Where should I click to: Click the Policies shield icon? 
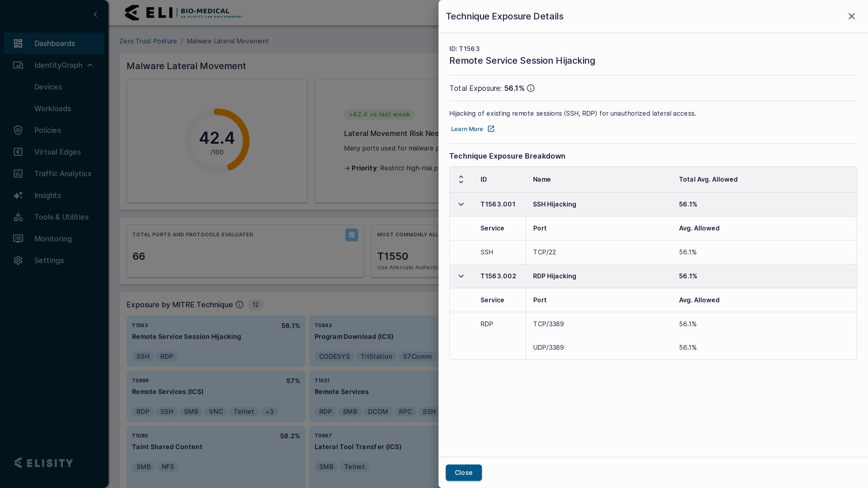pyautogui.click(x=18, y=130)
